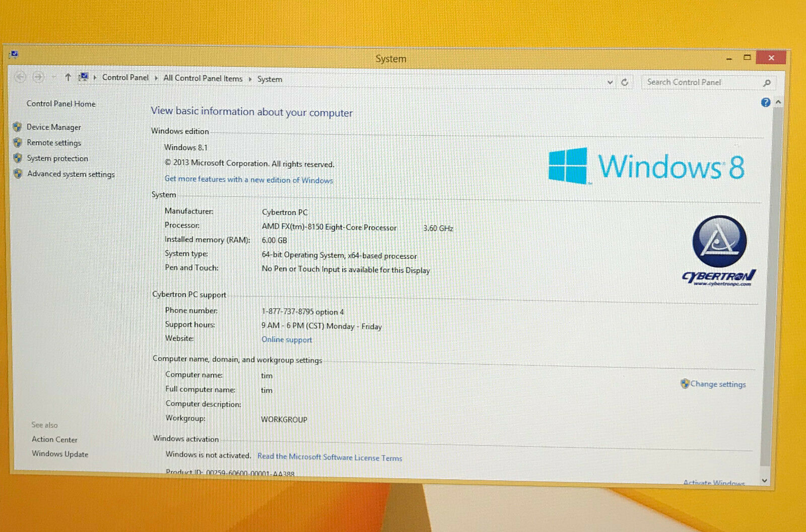
Task: Click the WORKGROUP value
Action: [284, 420]
